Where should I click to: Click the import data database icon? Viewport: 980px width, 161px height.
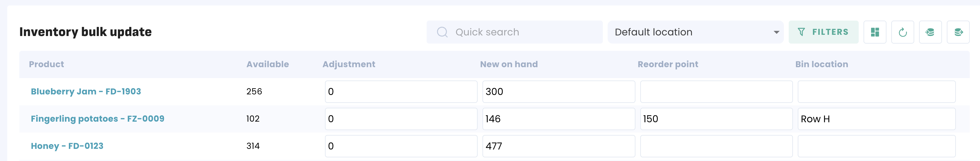point(930,32)
